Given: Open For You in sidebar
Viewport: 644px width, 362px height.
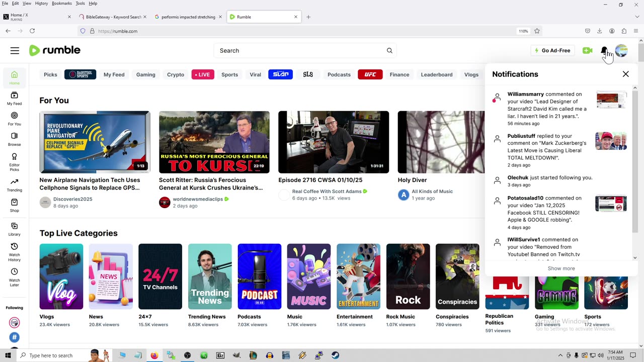Looking at the screenshot, I should point(15,119).
